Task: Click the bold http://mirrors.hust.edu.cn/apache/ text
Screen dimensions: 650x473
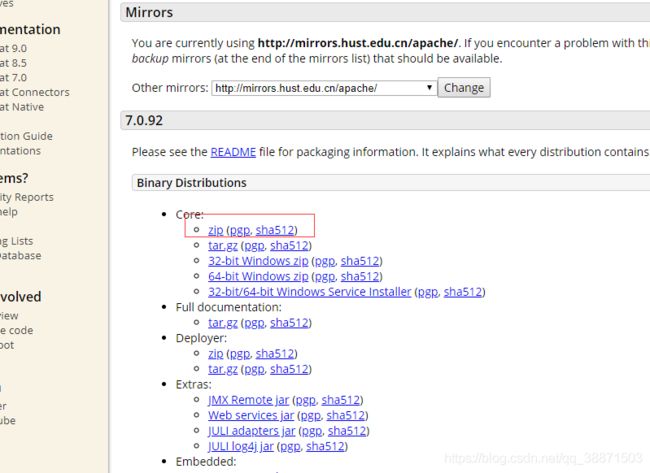Action: [x=358, y=43]
